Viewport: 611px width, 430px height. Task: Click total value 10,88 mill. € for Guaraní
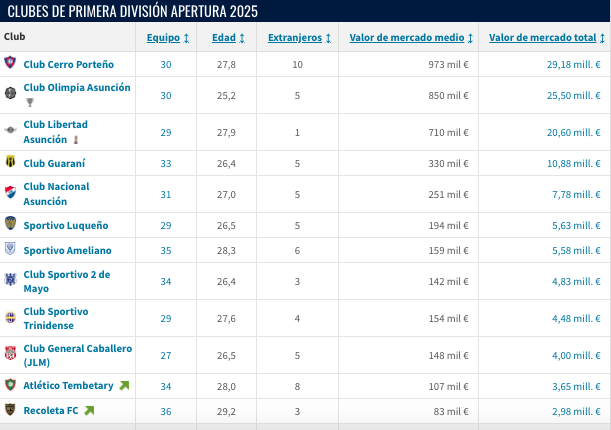click(573, 164)
